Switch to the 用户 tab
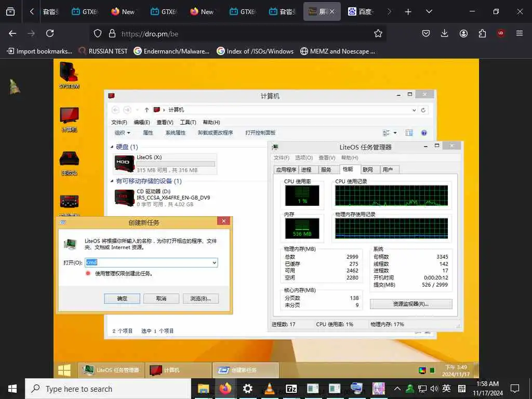 (388, 169)
